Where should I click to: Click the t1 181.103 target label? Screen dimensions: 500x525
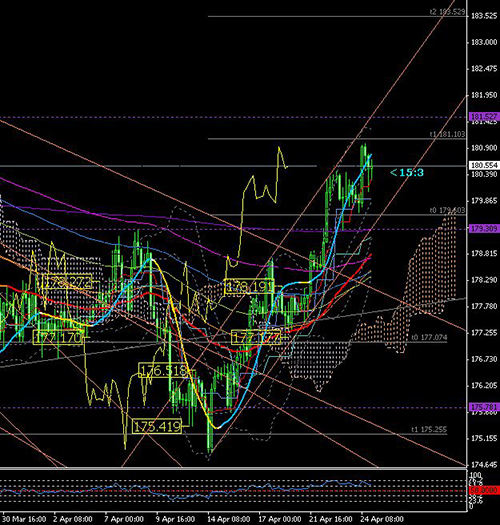click(x=447, y=134)
